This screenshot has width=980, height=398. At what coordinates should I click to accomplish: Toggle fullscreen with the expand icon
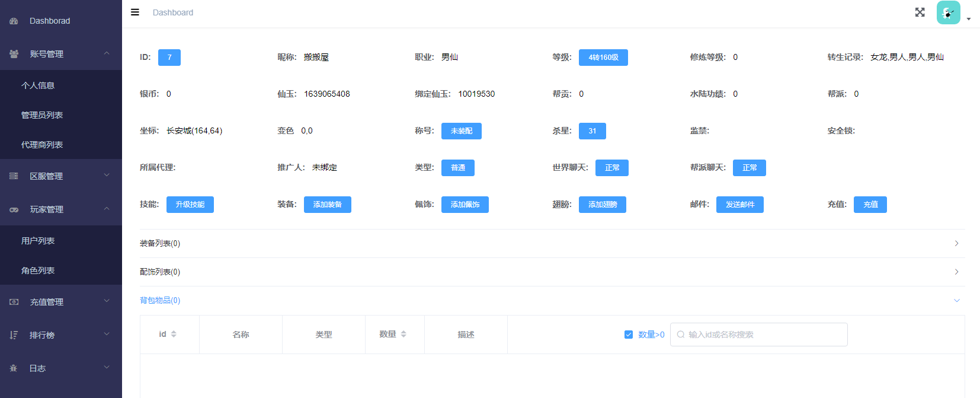point(920,12)
